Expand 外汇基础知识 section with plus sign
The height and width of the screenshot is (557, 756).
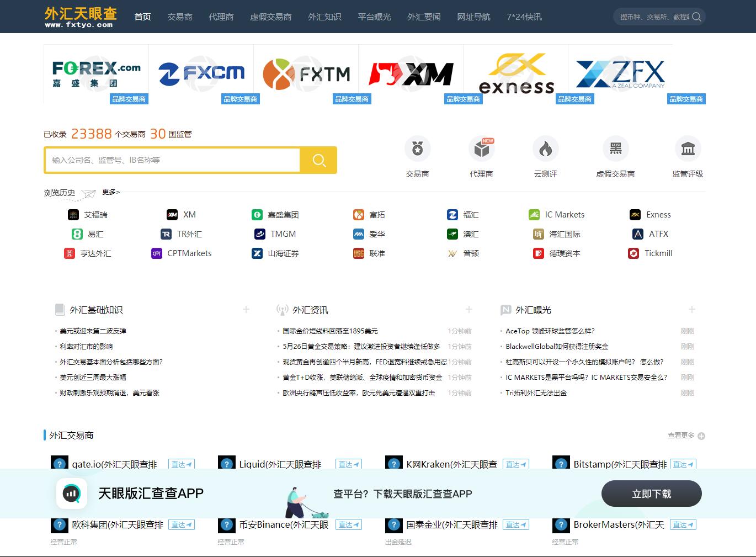(246, 310)
